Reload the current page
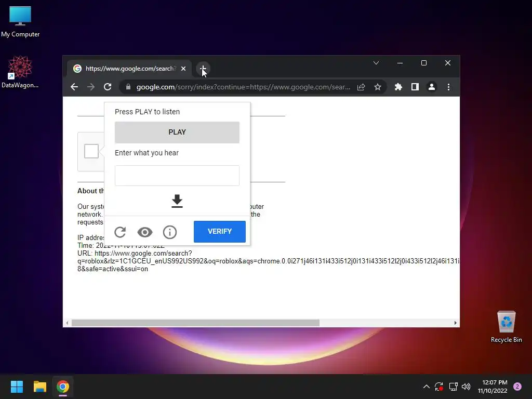 point(108,87)
